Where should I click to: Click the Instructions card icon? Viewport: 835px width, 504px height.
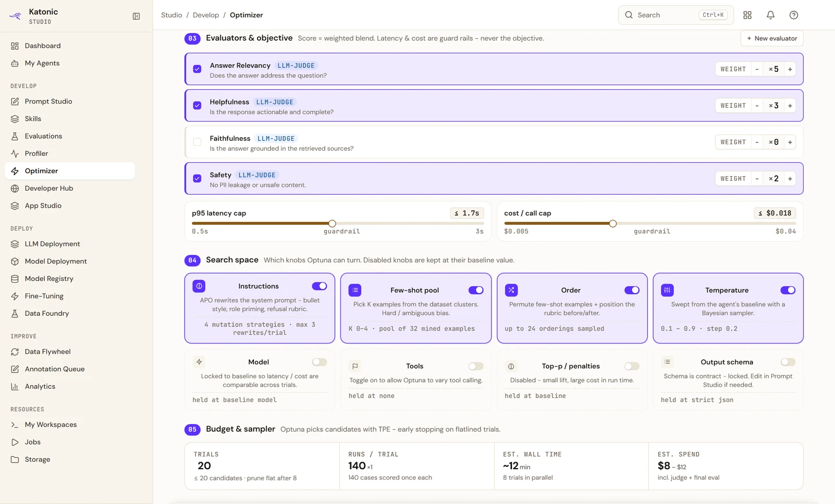tap(199, 286)
